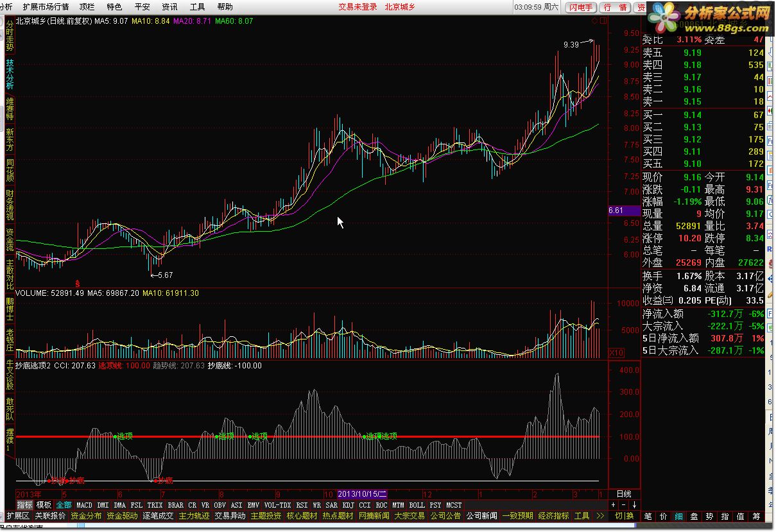Click the 闪电手 button
The width and height of the screenshot is (776, 532).
[x=580, y=8]
